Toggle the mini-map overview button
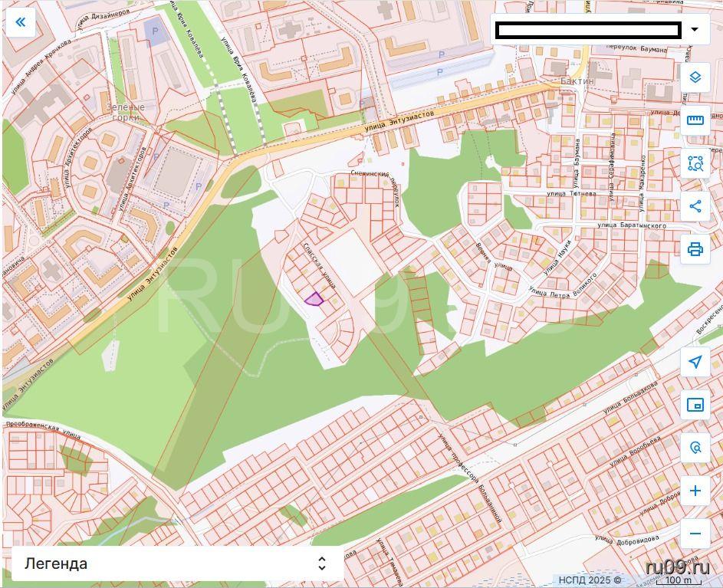This screenshot has height=588, width=723. [695, 405]
